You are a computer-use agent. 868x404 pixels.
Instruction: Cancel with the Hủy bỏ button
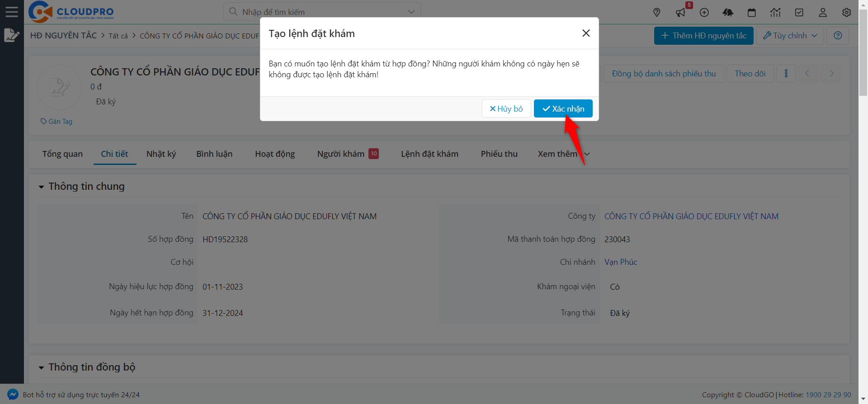point(506,108)
